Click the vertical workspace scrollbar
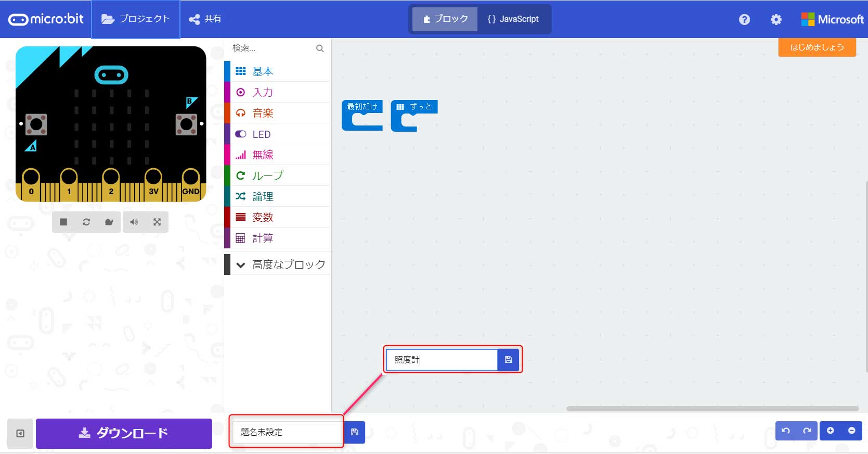Viewport: 868px width, 454px height. click(x=866, y=276)
